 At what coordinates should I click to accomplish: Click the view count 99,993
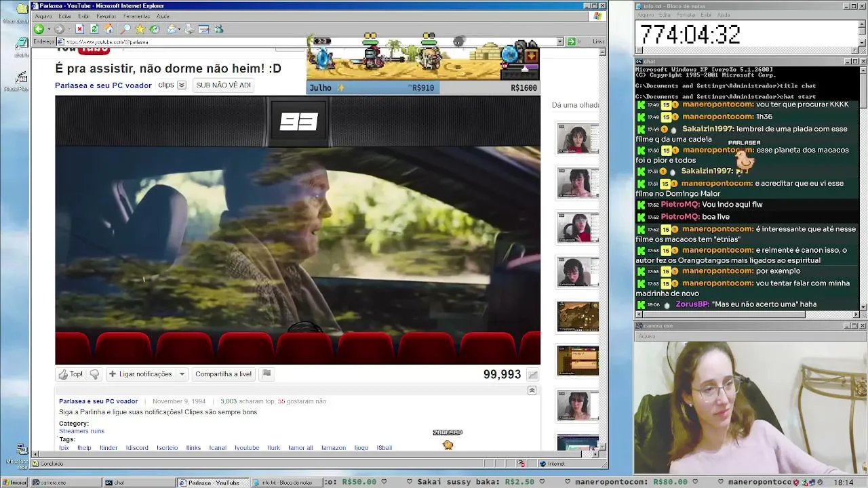[502, 375]
